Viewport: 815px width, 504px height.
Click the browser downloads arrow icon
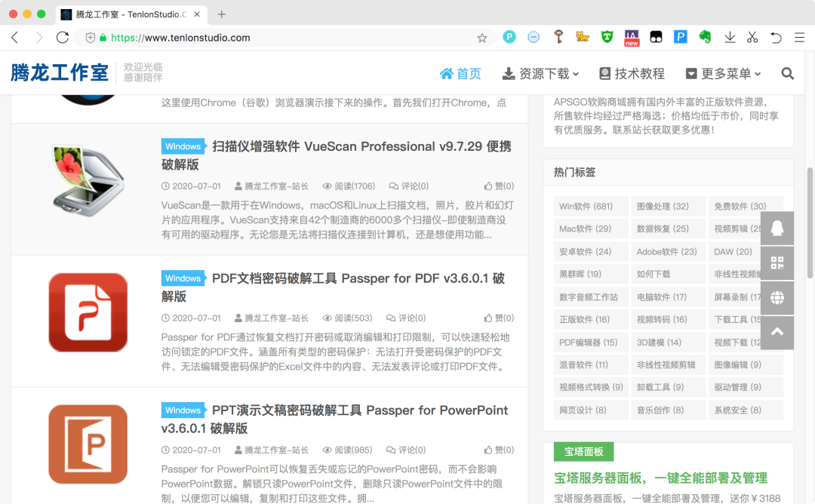pos(730,37)
